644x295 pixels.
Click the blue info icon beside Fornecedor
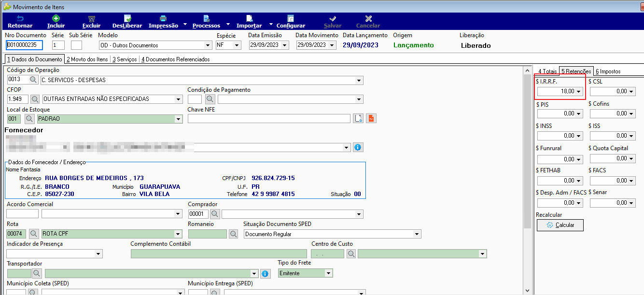coord(358,147)
